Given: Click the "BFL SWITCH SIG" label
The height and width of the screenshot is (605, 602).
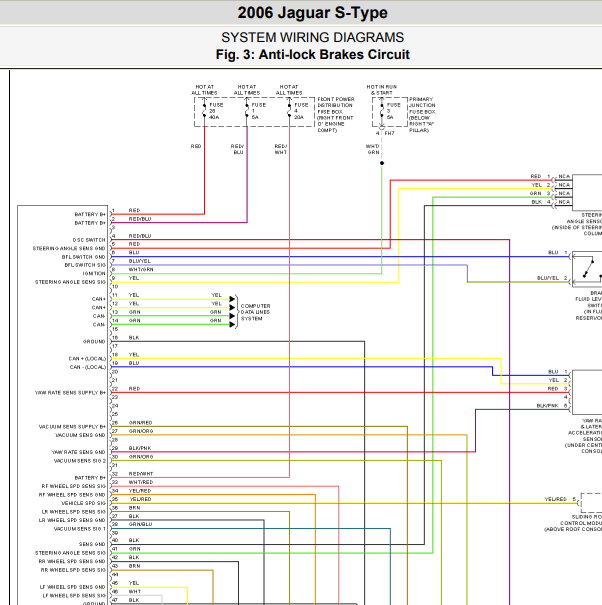Looking at the screenshot, I should (85, 265).
